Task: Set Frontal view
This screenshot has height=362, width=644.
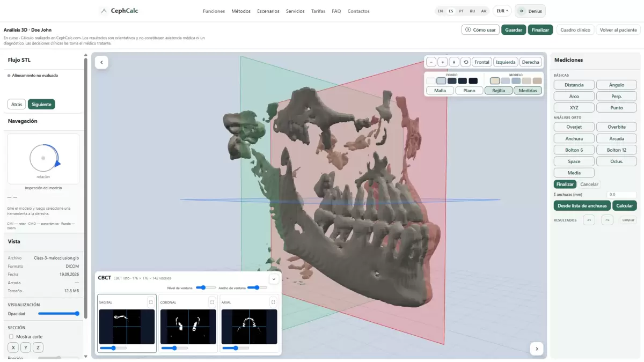Action: tap(482, 62)
